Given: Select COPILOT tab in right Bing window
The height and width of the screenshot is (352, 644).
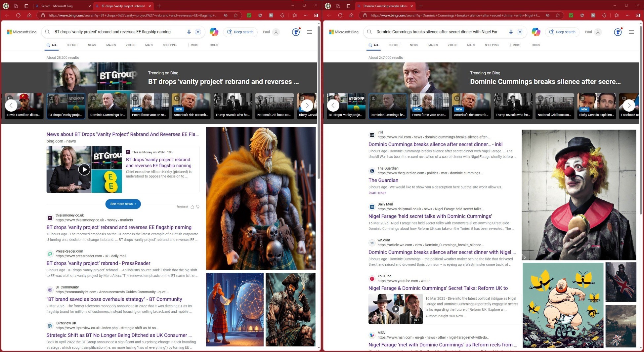Looking at the screenshot, I should click(394, 45).
